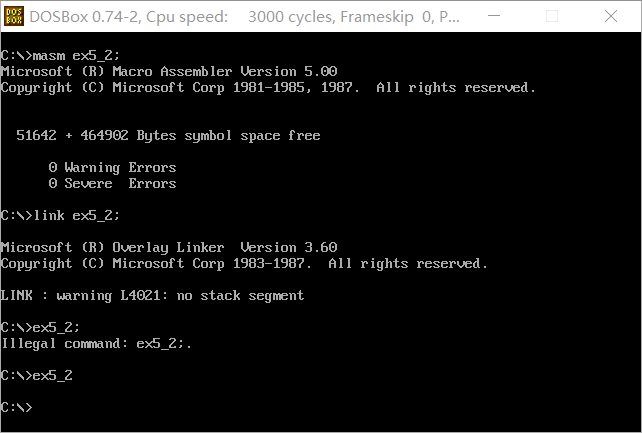The width and height of the screenshot is (642, 433).
Task: Click the "C:\>ex5_2;" line with the semicolon
Action: pyautogui.click(x=40, y=328)
